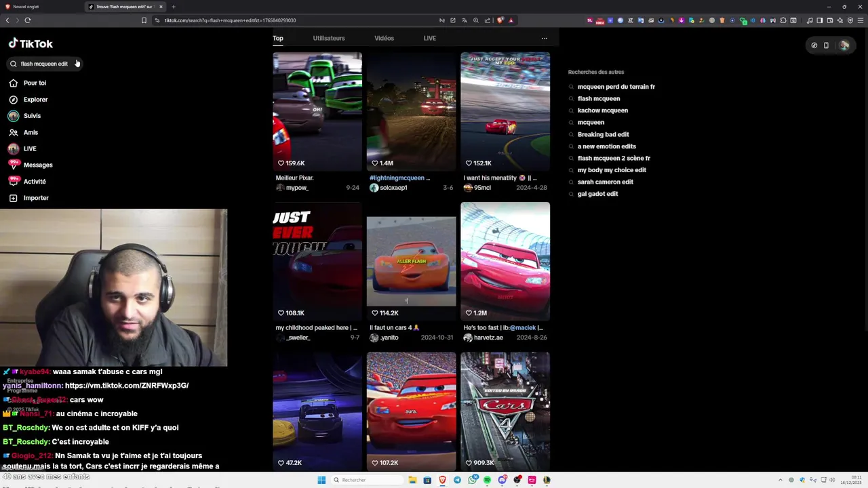Open the LIVE sidebar icon
The width and height of the screenshot is (868, 488).
pos(13,148)
